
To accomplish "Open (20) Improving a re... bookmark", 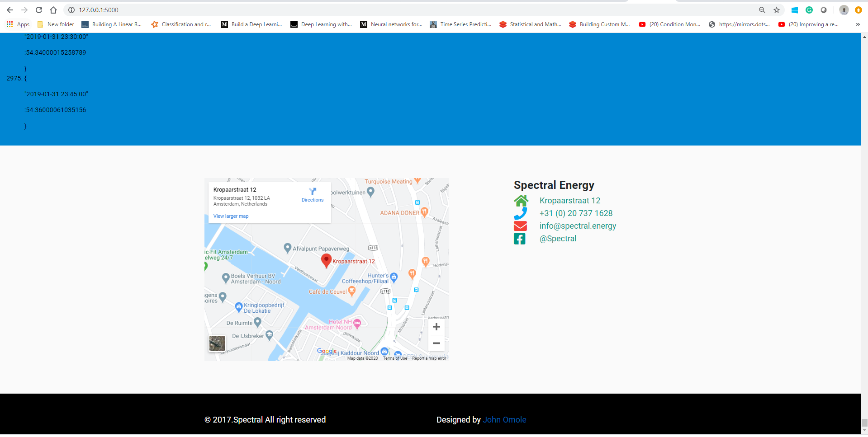I will tap(808, 24).
